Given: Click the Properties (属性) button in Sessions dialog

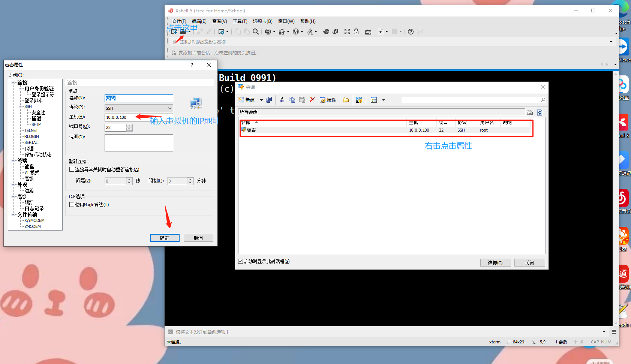Looking at the screenshot, I should tap(328, 100).
